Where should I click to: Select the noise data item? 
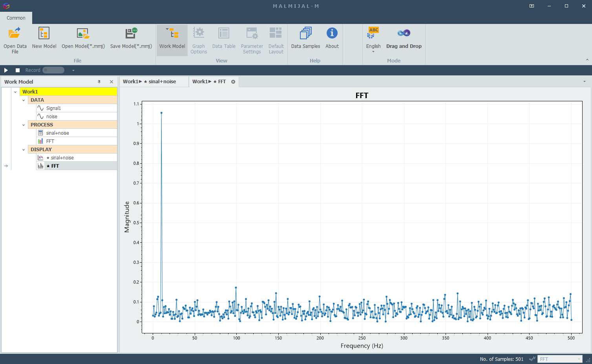(x=77, y=117)
